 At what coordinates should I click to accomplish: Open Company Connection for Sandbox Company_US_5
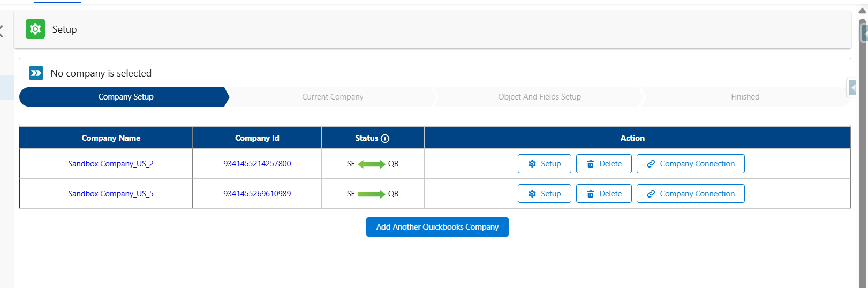coord(690,194)
